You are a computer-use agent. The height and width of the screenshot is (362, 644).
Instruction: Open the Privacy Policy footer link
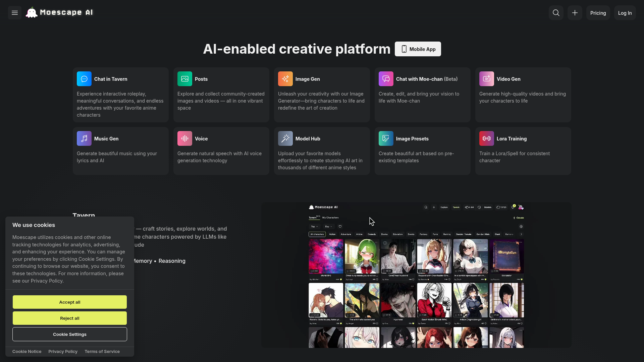coord(63,351)
